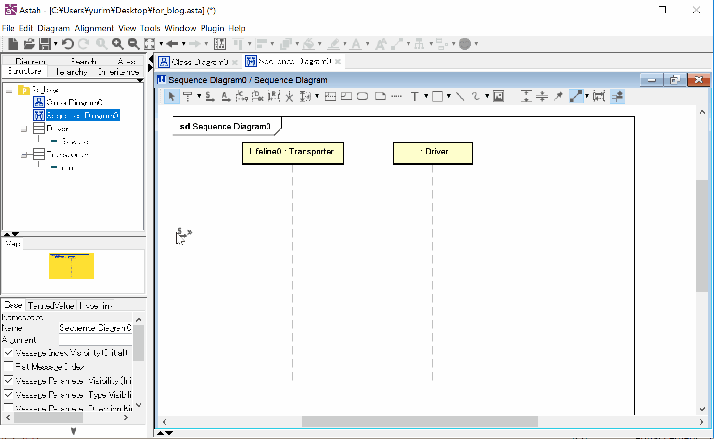Screen dimensions: 714x439
Task: Fit diagram in window icon
Action: tap(149, 44)
